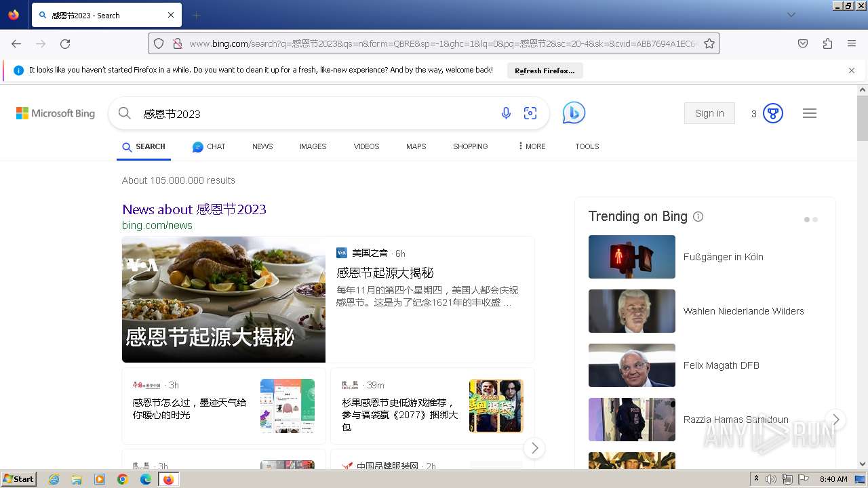Image resolution: width=868 pixels, height=488 pixels.
Task: Click the Firefox back arrow
Action: tap(16, 43)
